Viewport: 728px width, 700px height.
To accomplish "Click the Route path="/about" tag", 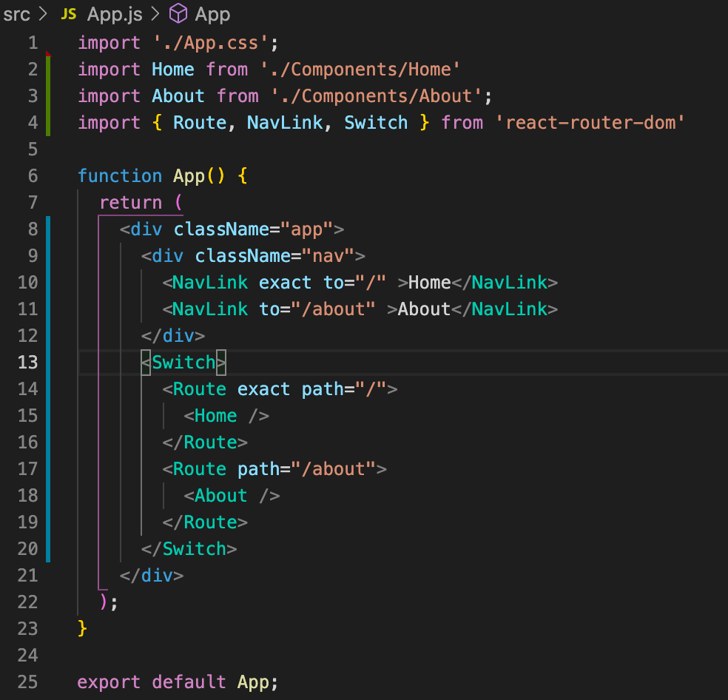I will [x=274, y=468].
